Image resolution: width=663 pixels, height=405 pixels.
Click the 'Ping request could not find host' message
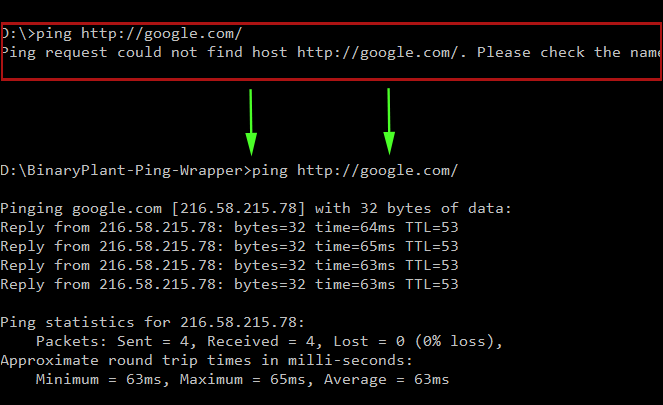click(x=145, y=52)
